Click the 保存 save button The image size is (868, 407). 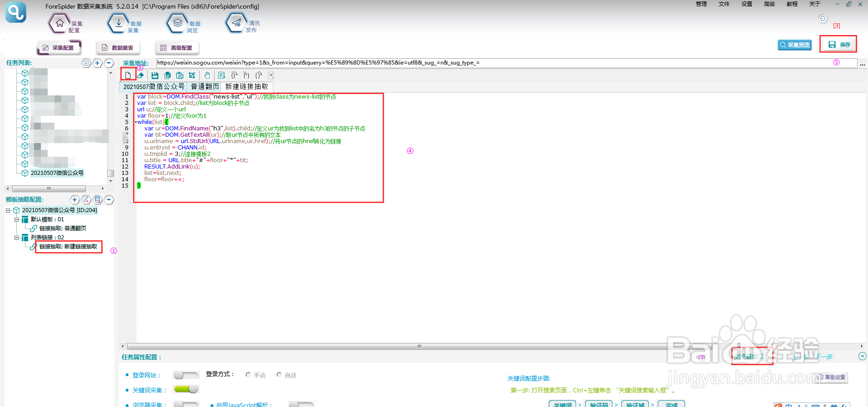[x=838, y=45]
